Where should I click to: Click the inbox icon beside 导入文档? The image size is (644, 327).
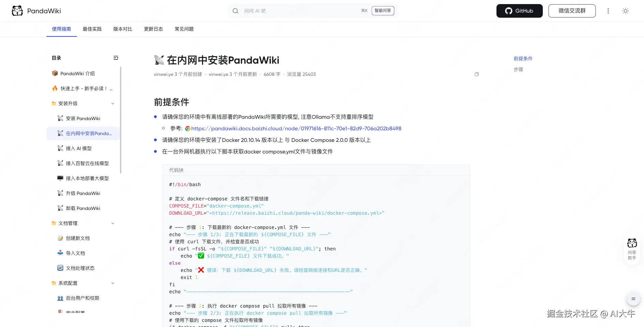60,253
